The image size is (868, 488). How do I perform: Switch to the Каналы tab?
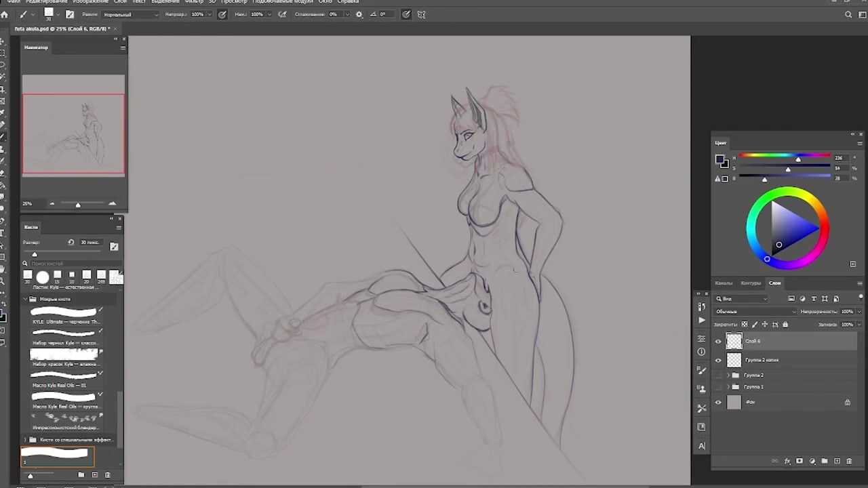click(x=724, y=283)
